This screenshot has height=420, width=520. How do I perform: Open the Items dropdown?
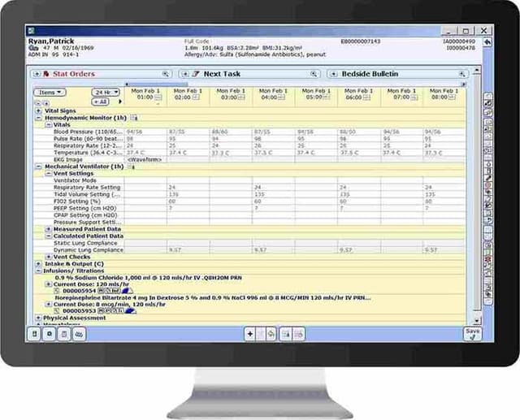click(50, 93)
